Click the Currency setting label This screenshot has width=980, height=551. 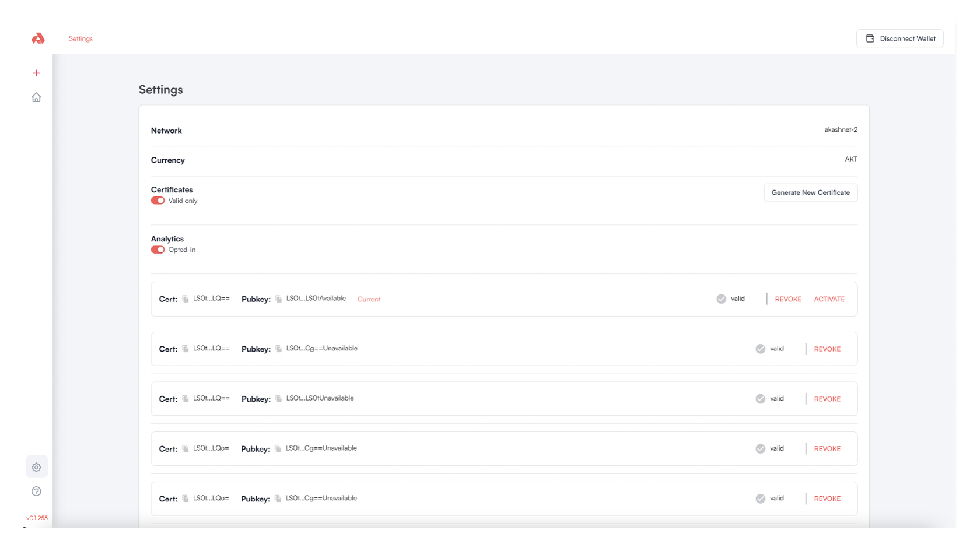tap(167, 160)
